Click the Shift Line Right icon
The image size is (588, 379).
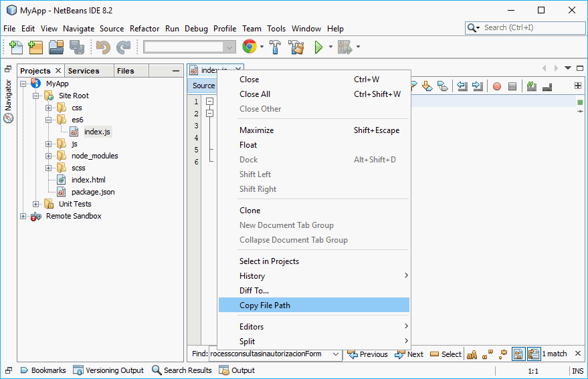pos(478,86)
